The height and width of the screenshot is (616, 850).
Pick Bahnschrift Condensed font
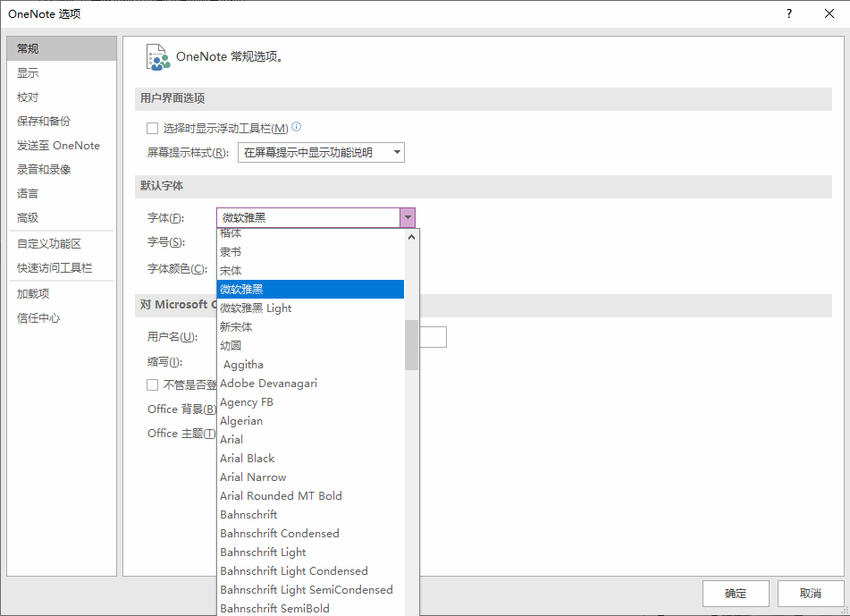(311, 534)
